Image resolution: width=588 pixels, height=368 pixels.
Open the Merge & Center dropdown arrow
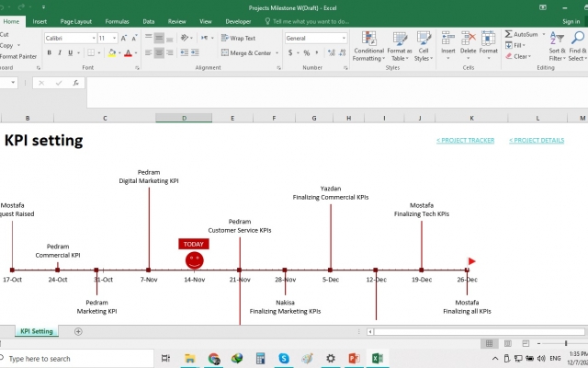pos(277,53)
